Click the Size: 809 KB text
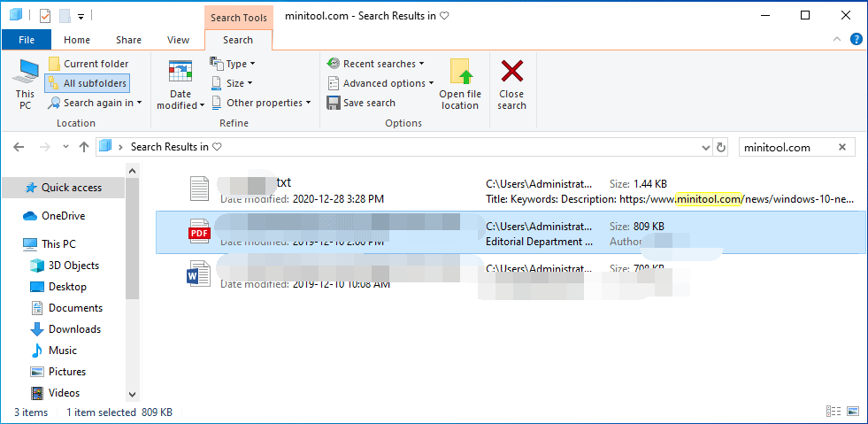This screenshot has height=424, width=868. [637, 226]
